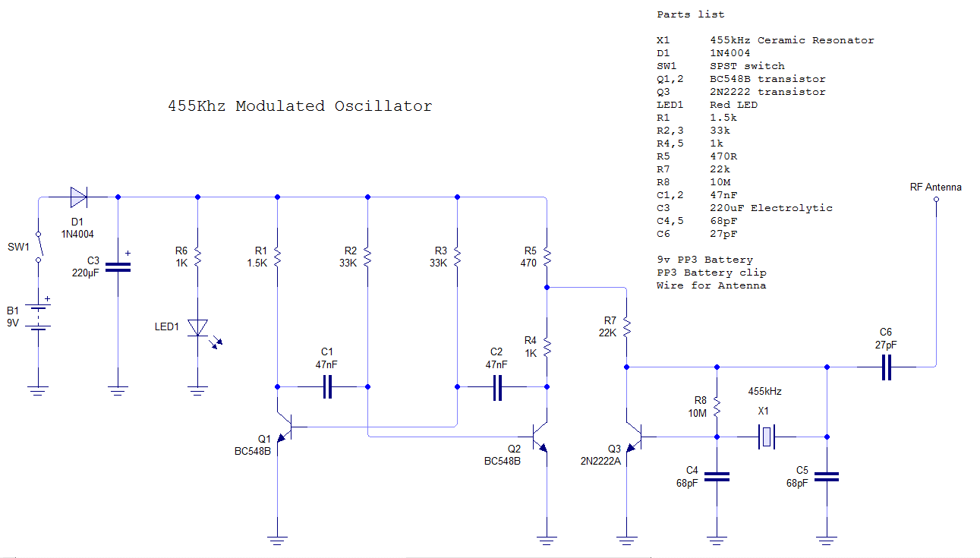The width and height of the screenshot is (980, 558).
Task: Click junction dot between R5 and R4
Action: tap(547, 288)
